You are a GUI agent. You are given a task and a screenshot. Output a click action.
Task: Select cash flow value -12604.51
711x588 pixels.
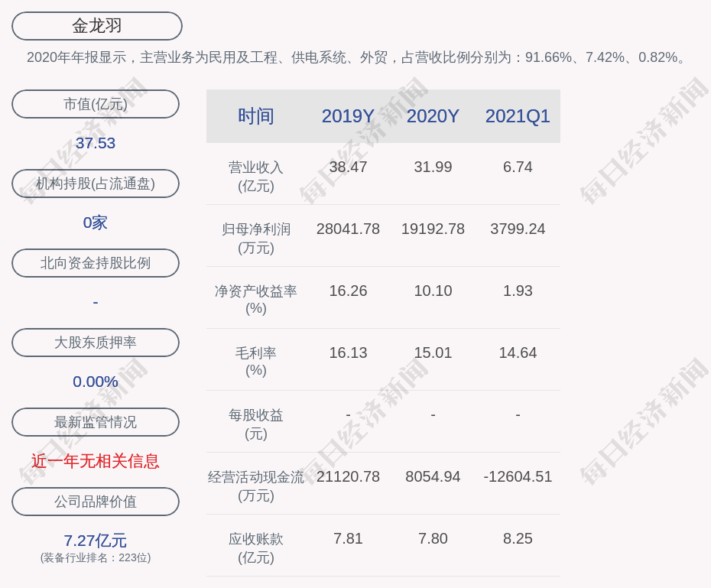tap(518, 476)
